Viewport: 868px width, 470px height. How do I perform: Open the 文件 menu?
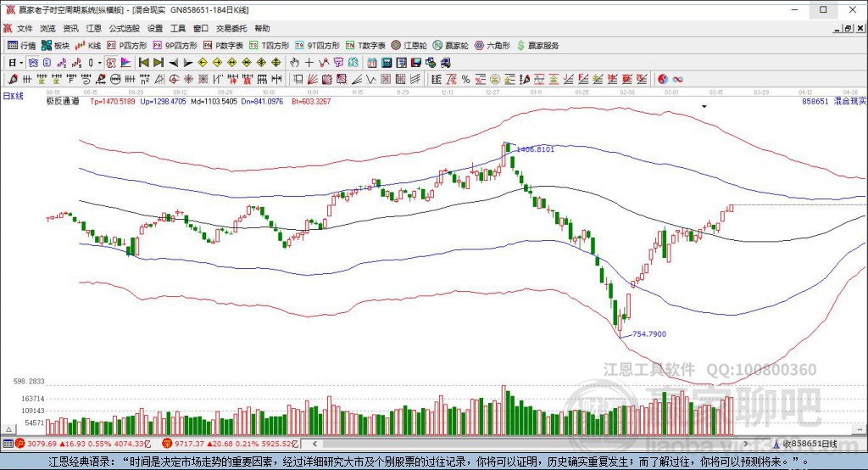[x=25, y=28]
